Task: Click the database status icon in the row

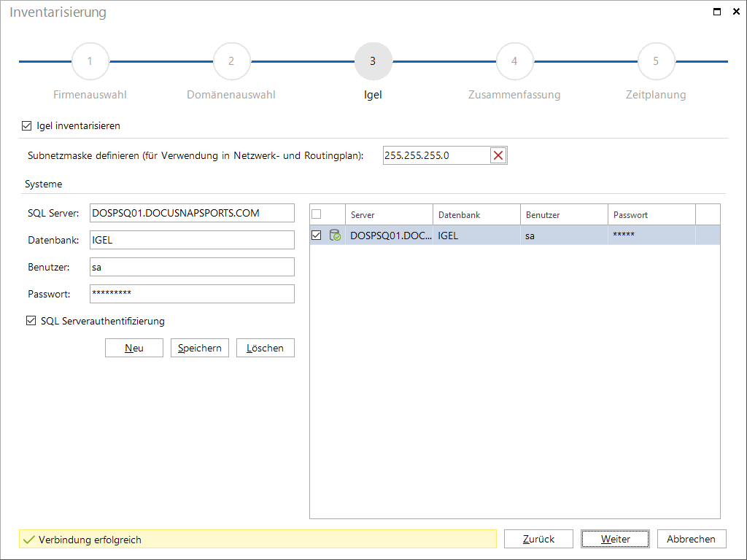Action: 335,236
